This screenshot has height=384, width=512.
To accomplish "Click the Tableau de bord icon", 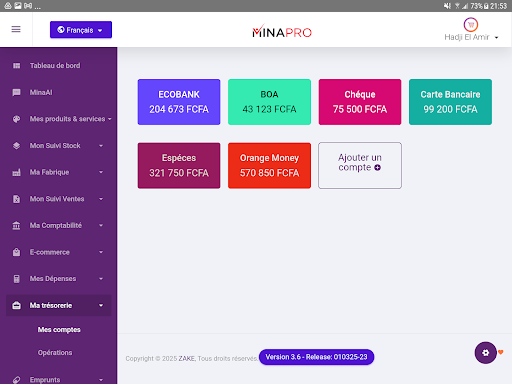I will coord(16,66).
